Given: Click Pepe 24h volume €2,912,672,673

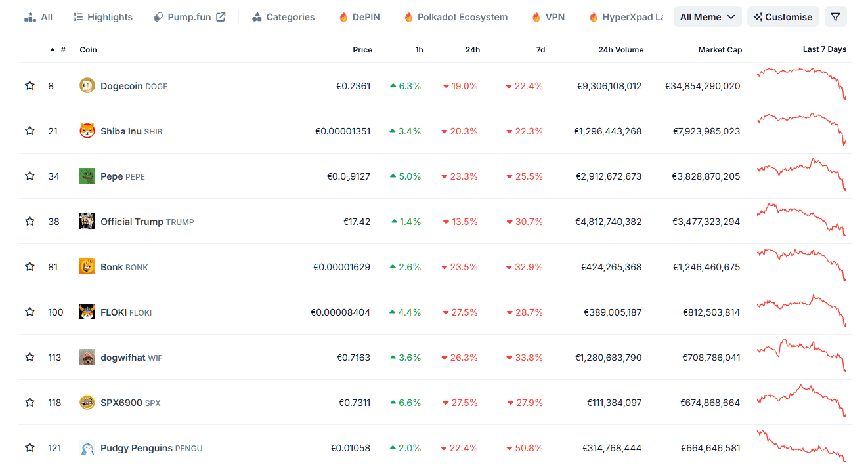Looking at the screenshot, I should point(609,176).
